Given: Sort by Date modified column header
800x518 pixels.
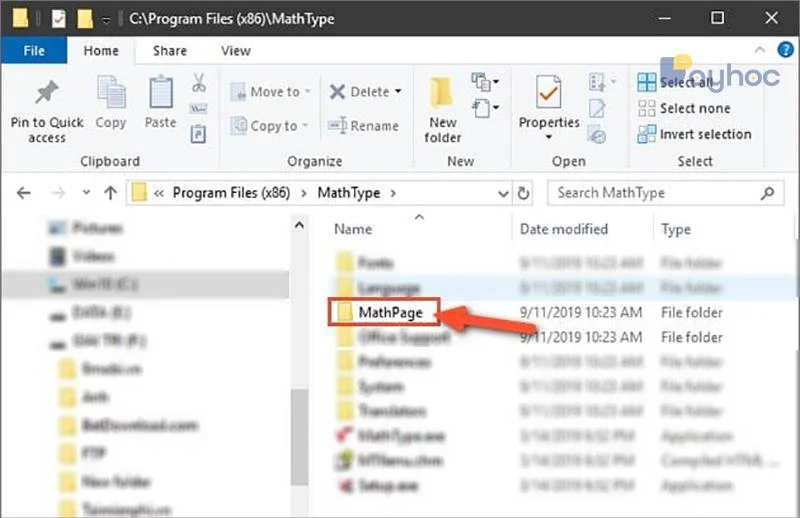Looking at the screenshot, I should click(x=564, y=229).
